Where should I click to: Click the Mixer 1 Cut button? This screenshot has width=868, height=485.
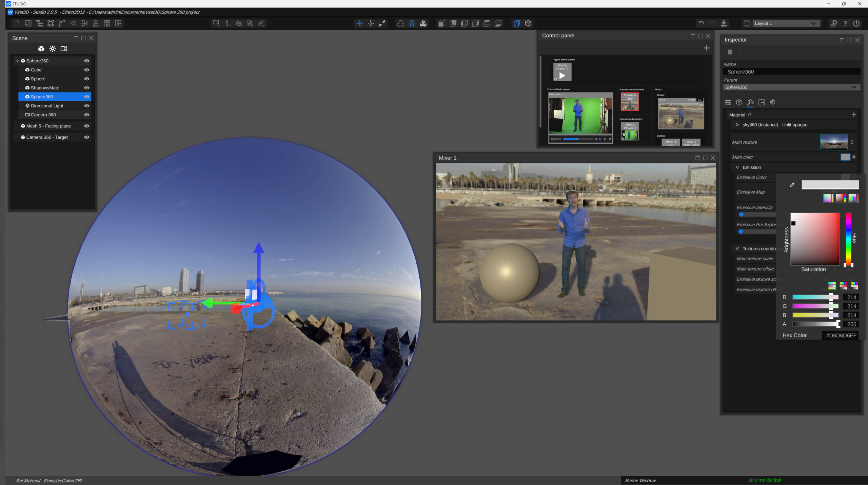tap(671, 143)
